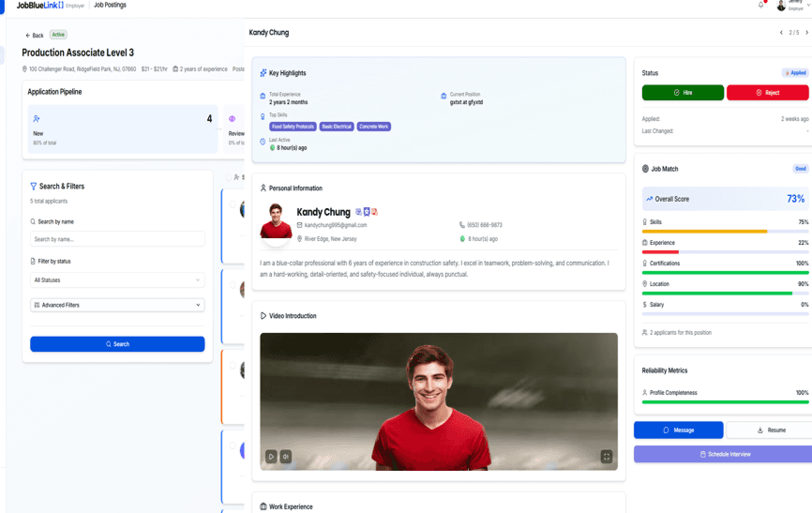812x513 pixels.
Task: Check the first applicant card checkbox
Action: (x=233, y=204)
